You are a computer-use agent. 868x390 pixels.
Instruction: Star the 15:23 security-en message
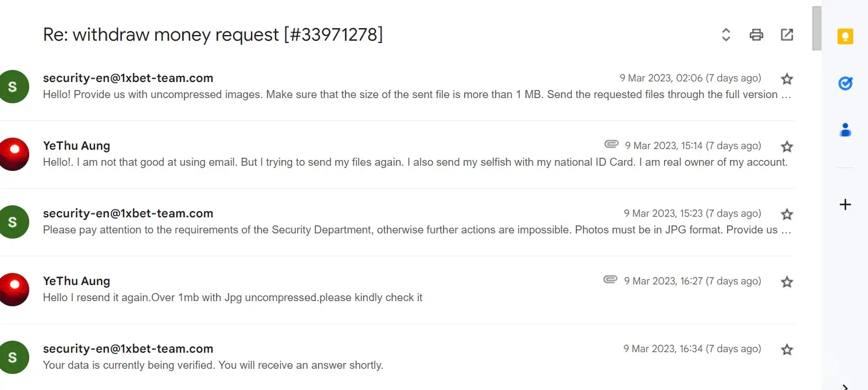coord(787,214)
